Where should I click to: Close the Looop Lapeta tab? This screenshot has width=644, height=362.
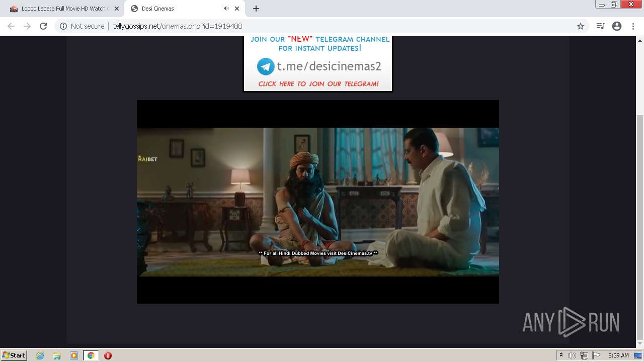pos(116,9)
